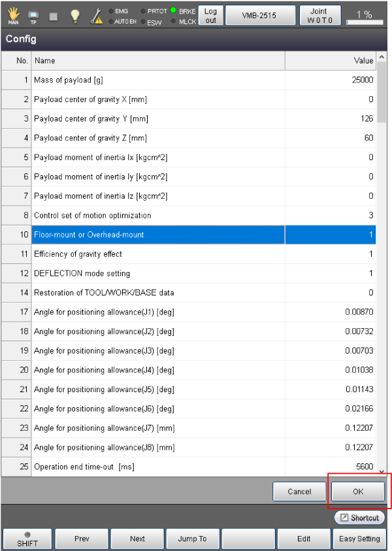This screenshot has height=551, width=392.
Task: Click the gray stop square icon
Action: click(54, 16)
